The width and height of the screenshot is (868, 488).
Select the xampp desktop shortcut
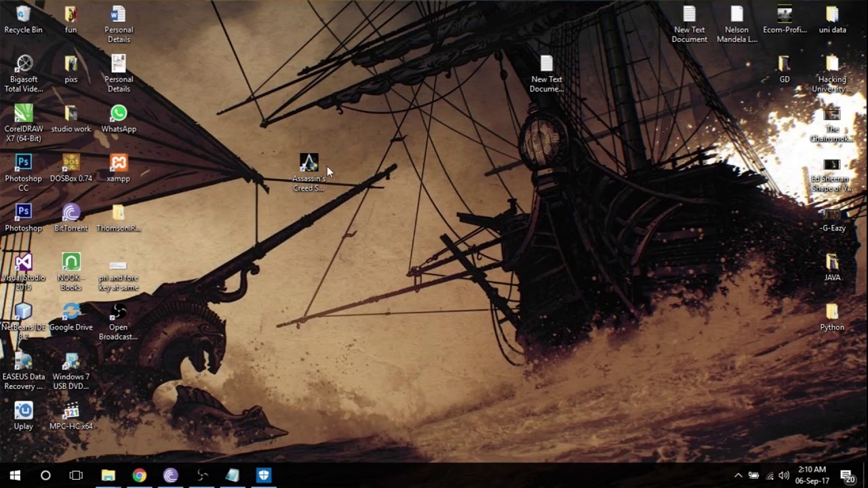pyautogui.click(x=119, y=168)
